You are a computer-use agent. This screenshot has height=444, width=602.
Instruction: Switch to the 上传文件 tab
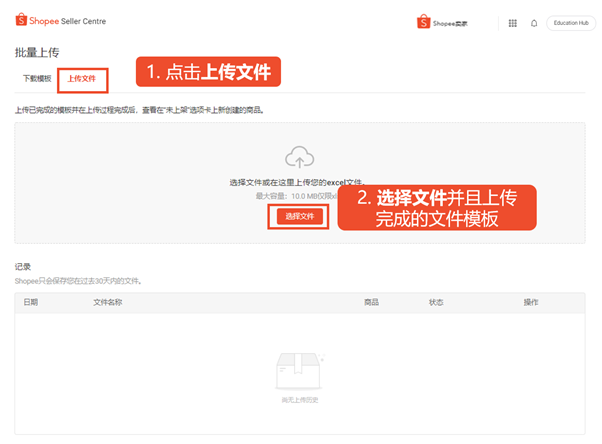[82, 79]
